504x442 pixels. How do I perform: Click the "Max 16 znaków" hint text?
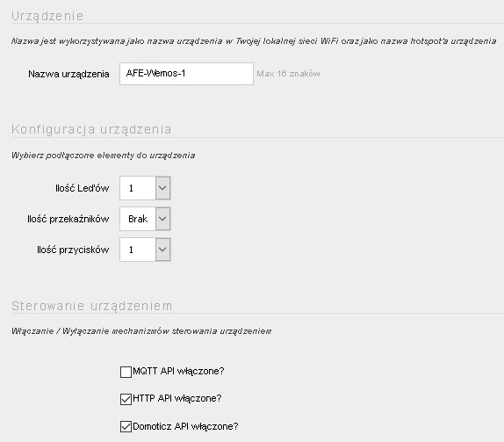288,74
